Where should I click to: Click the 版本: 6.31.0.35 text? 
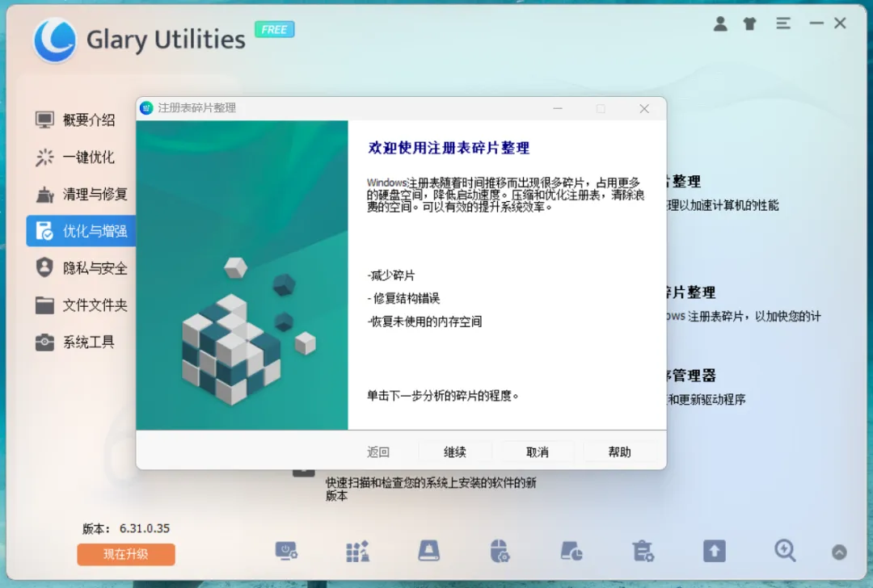tap(126, 528)
